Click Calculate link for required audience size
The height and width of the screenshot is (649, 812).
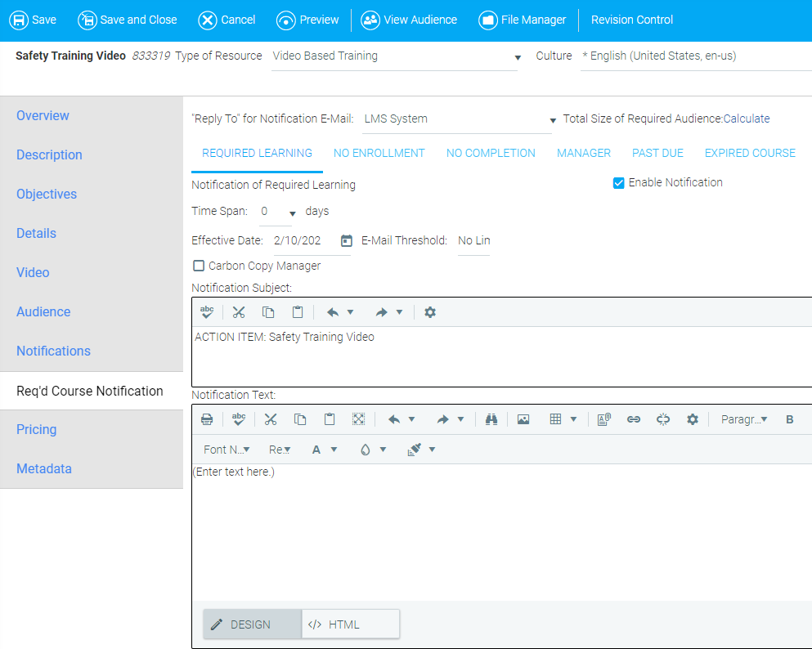click(x=747, y=119)
